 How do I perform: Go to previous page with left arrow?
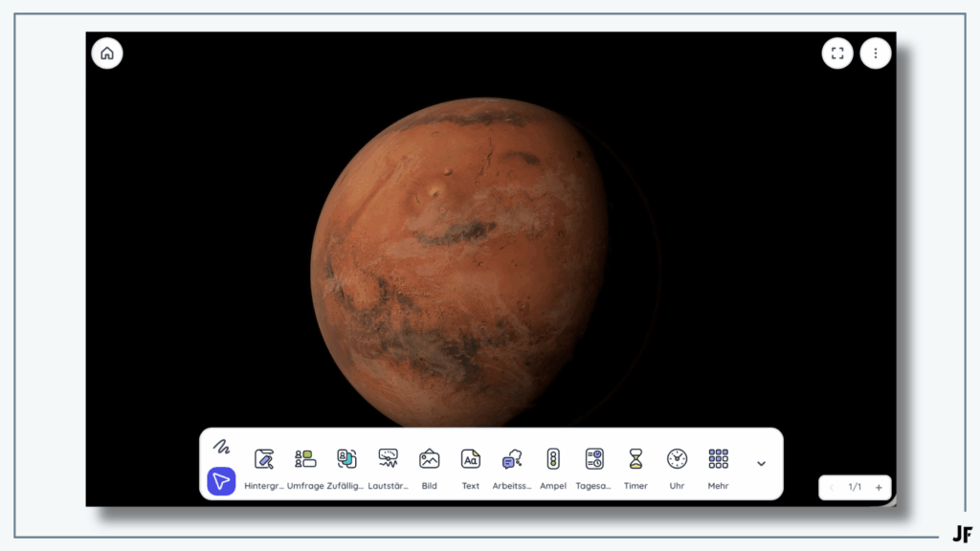tap(831, 487)
